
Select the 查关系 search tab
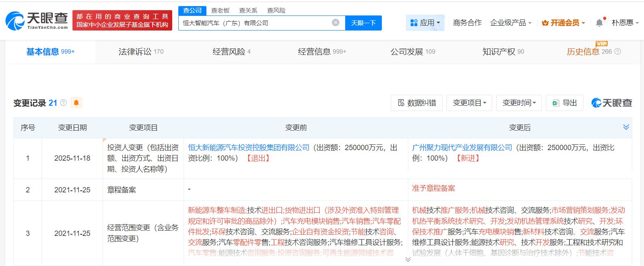click(248, 10)
